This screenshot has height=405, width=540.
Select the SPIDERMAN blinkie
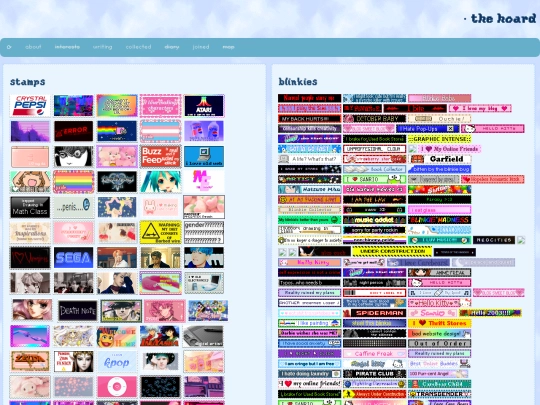point(374,313)
